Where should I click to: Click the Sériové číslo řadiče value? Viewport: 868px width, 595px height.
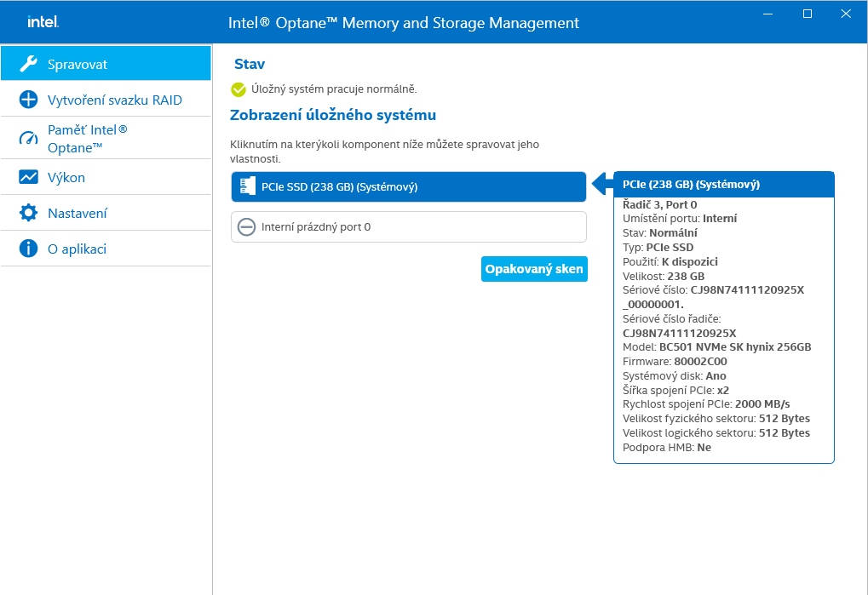pyautogui.click(x=680, y=333)
